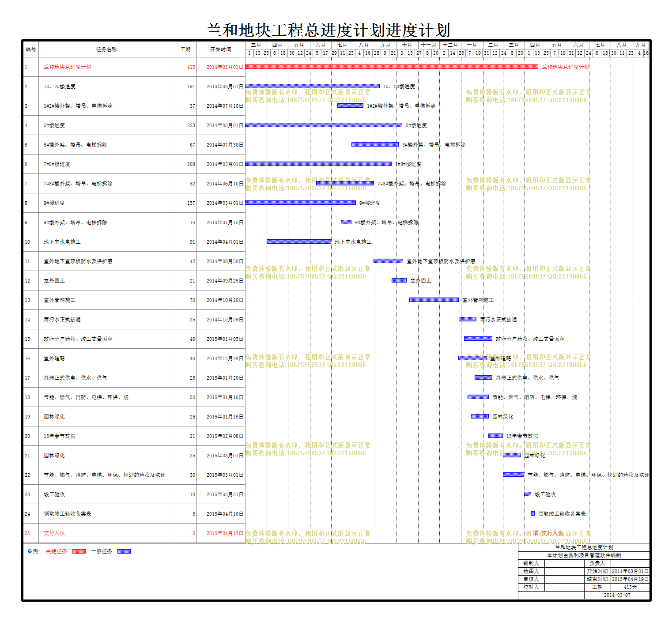
Task: Click the blue Gantt bar for 室外管网施工
Action: pyautogui.click(x=434, y=300)
